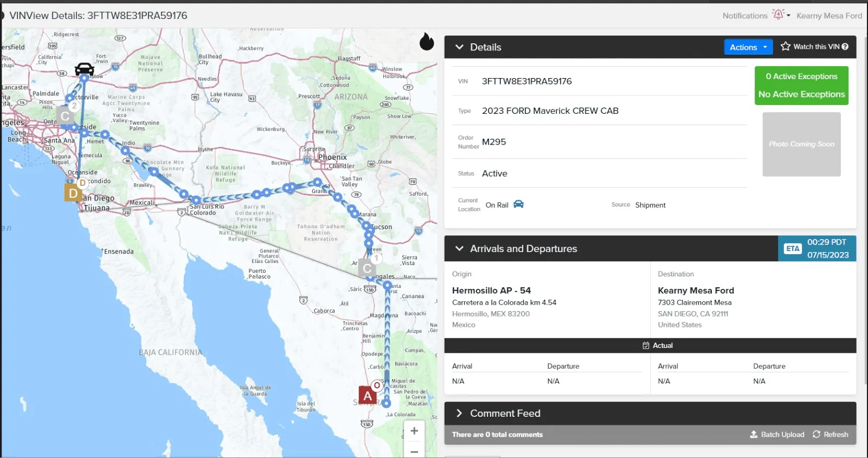
Task: Click route waypoint near San Luis Rio Colorado
Action: point(196,200)
